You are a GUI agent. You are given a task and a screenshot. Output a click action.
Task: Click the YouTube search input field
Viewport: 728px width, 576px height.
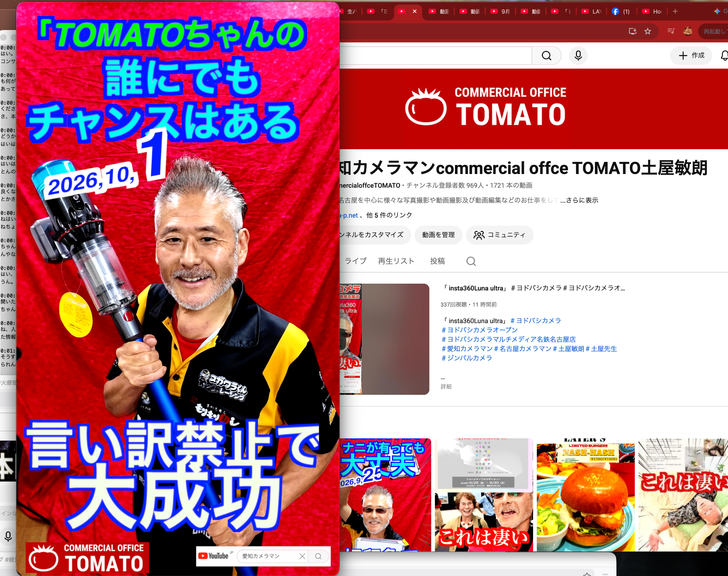[x=436, y=56]
